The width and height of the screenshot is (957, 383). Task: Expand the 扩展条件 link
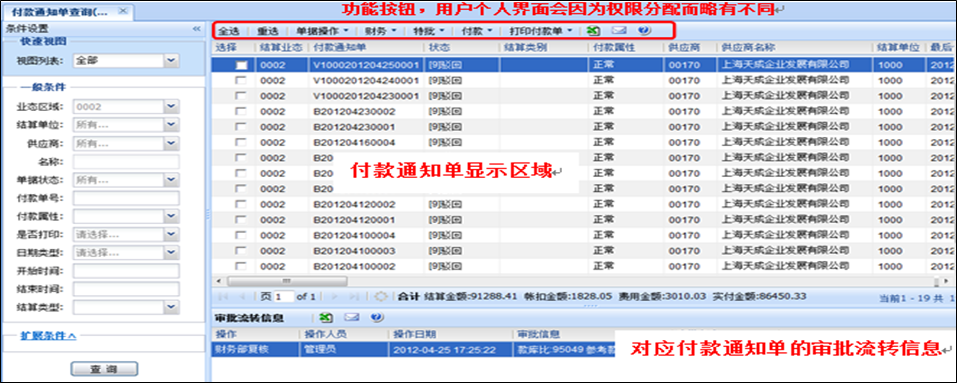(48, 335)
